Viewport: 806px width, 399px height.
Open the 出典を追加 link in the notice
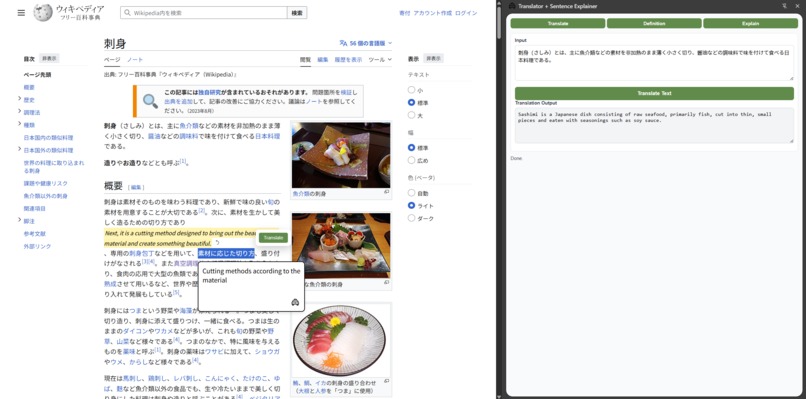(178, 102)
